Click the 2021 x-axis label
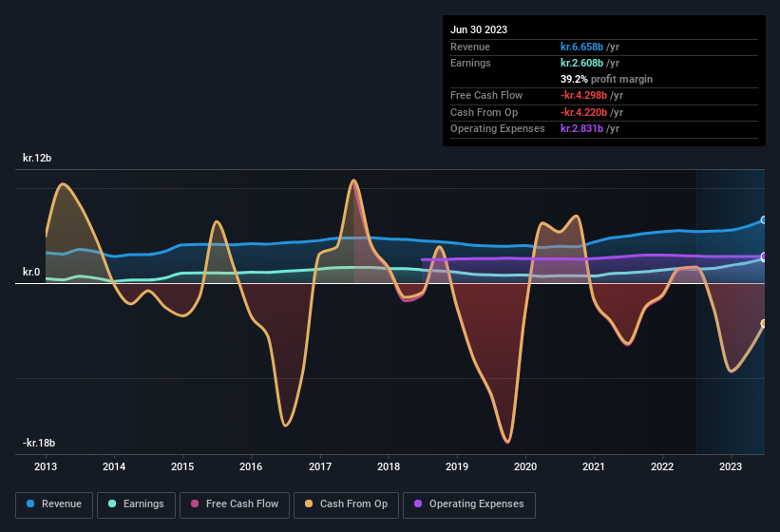 594,466
